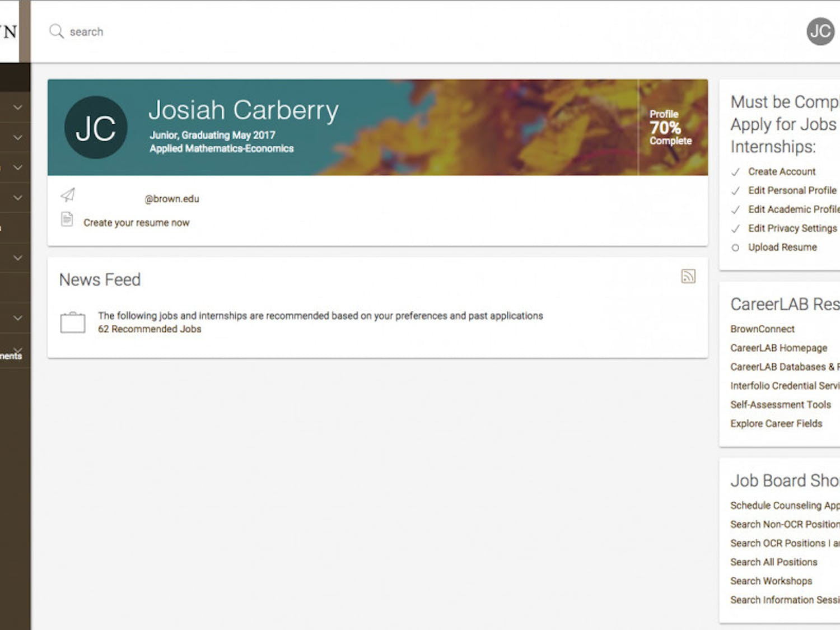
Task: Expand the first sidebar section chevron
Action: (x=17, y=106)
